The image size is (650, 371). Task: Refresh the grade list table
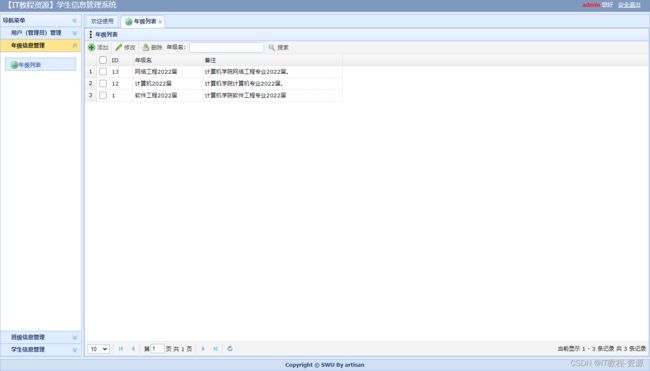230,349
